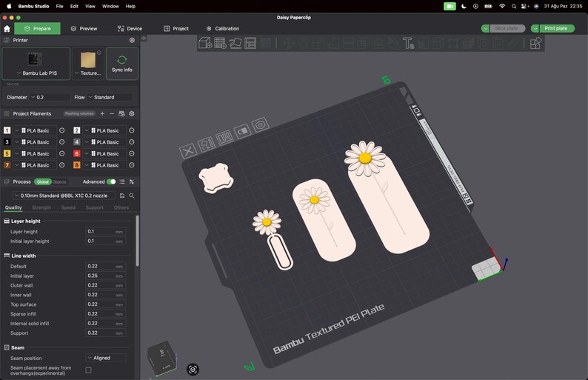Click the process compare presets icon

pos(132,181)
